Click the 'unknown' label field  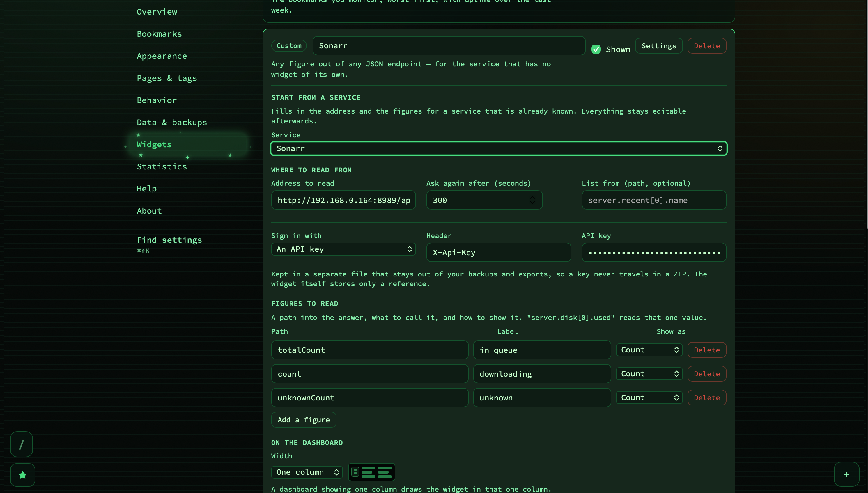542,398
